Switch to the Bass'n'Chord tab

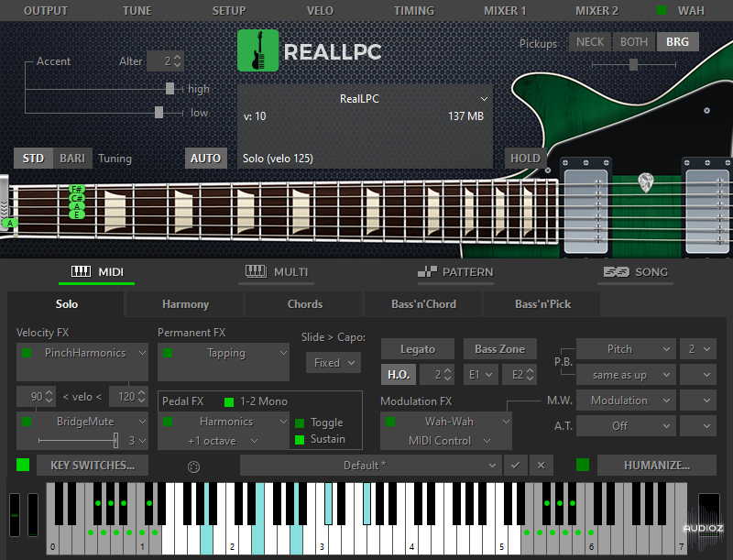(x=423, y=304)
